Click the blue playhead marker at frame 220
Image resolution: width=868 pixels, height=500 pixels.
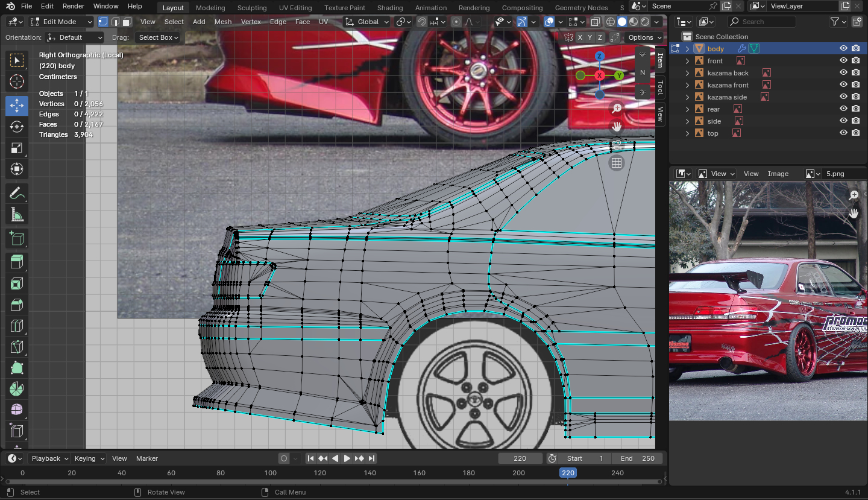pos(568,473)
